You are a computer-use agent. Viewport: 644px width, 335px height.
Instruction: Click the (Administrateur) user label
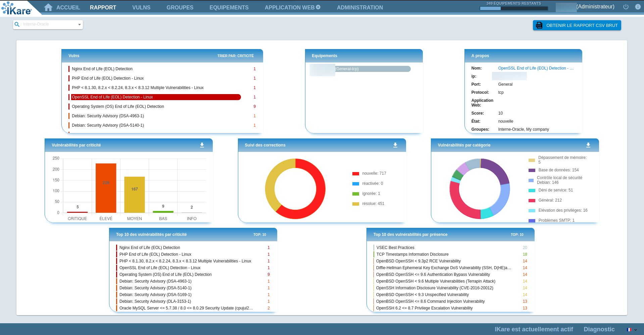tap(595, 6)
